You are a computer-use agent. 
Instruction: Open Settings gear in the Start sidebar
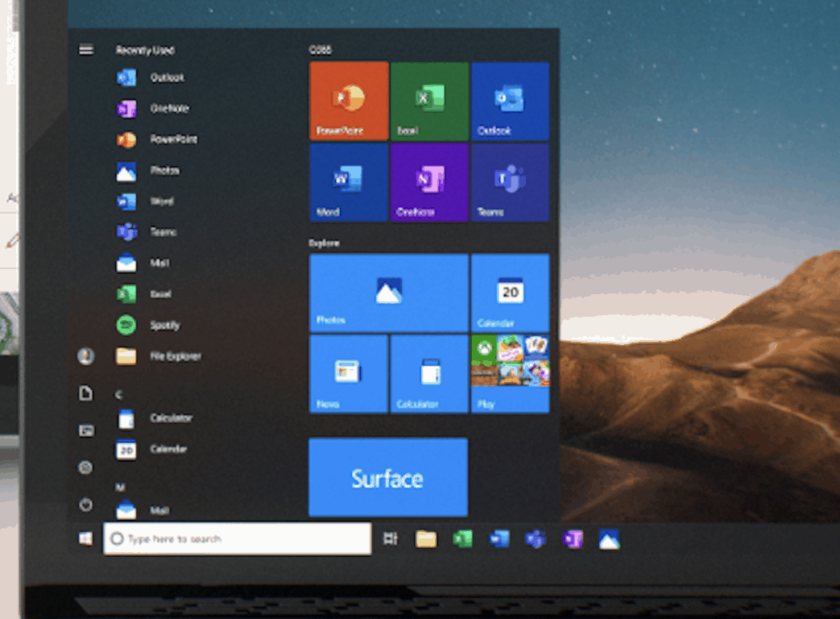85,467
